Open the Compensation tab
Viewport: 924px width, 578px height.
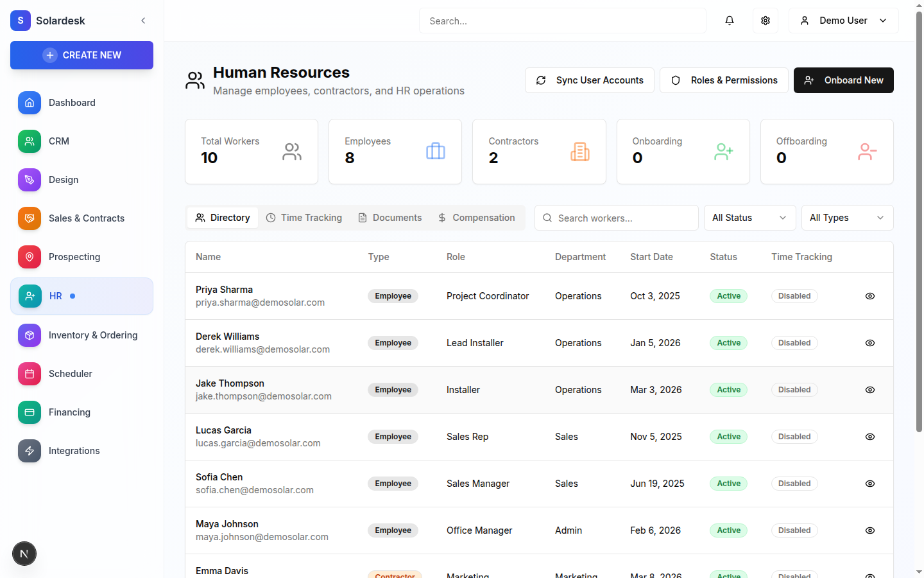(x=477, y=218)
